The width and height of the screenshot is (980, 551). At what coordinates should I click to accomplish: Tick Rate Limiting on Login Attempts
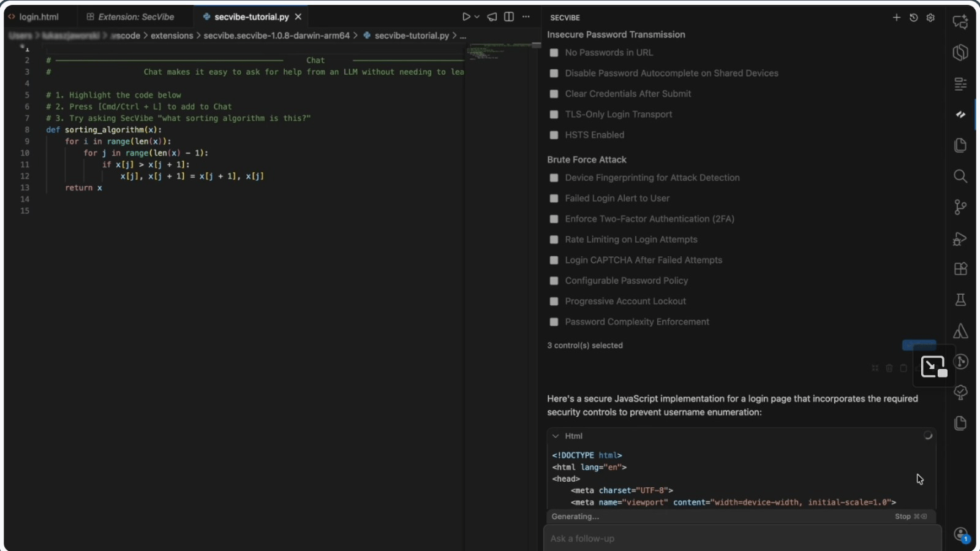554,240
